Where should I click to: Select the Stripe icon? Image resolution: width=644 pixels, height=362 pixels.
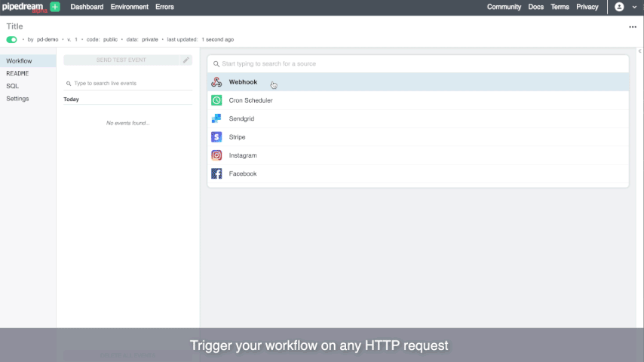[x=216, y=137]
